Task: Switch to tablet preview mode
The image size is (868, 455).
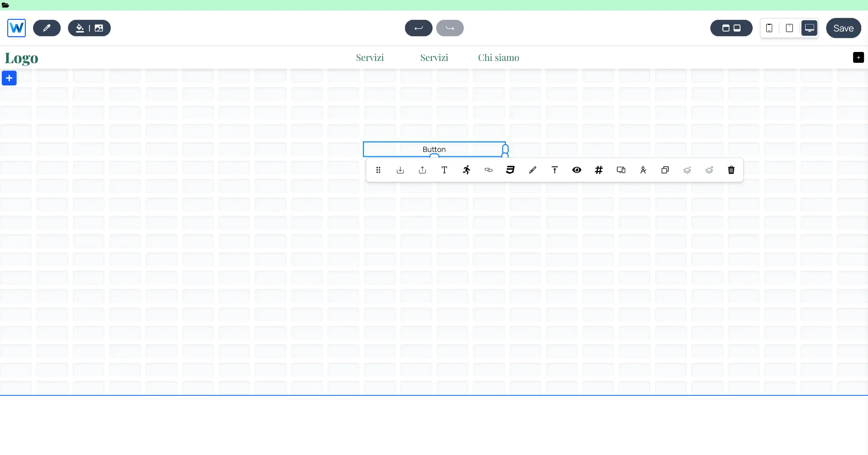Action: pos(789,28)
